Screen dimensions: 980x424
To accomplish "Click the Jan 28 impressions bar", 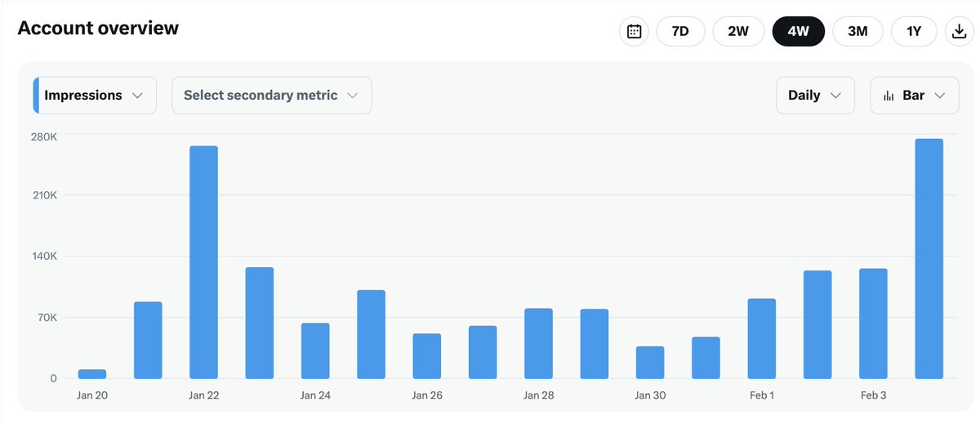I will (x=538, y=344).
